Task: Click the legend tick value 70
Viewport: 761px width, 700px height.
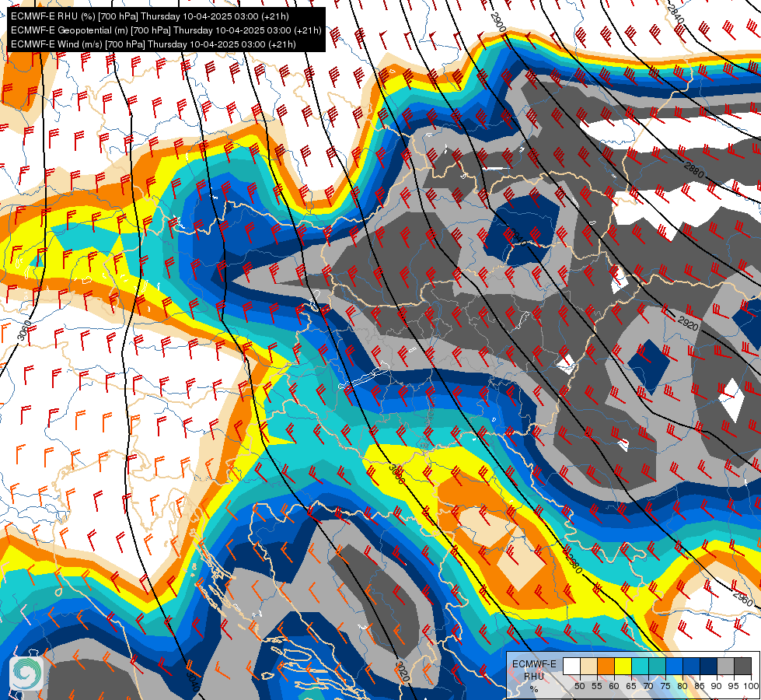Action: pyautogui.click(x=648, y=686)
